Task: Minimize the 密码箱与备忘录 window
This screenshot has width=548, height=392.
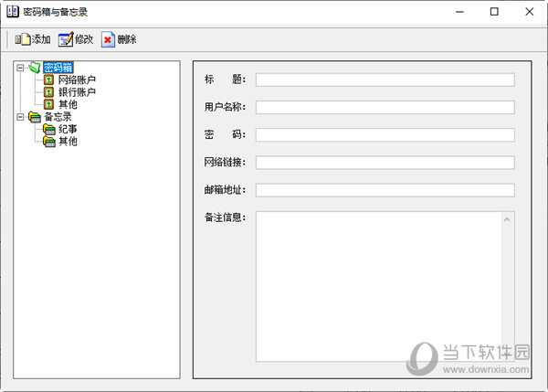Action: click(x=460, y=12)
